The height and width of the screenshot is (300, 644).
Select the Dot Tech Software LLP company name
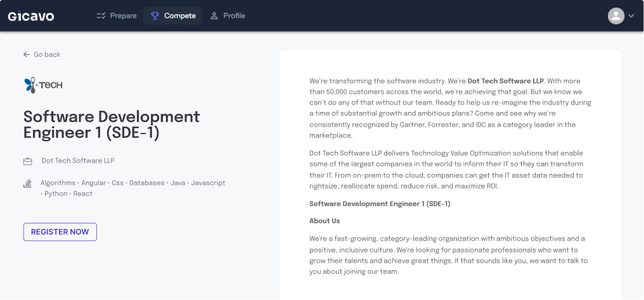(78, 161)
